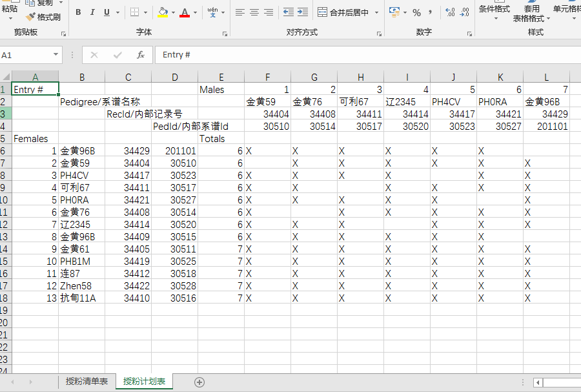Decrease indent icon
Image resolution: width=581 pixels, height=392 pixels.
click(x=289, y=12)
